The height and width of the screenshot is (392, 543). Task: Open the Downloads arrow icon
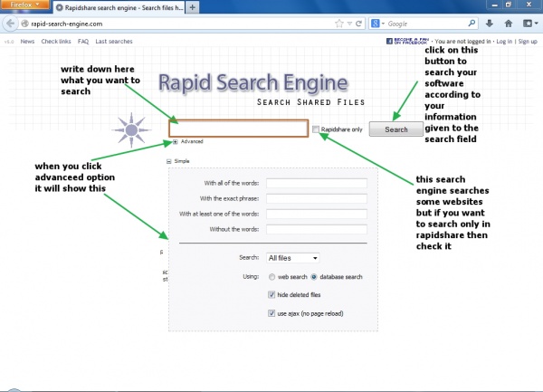490,24
